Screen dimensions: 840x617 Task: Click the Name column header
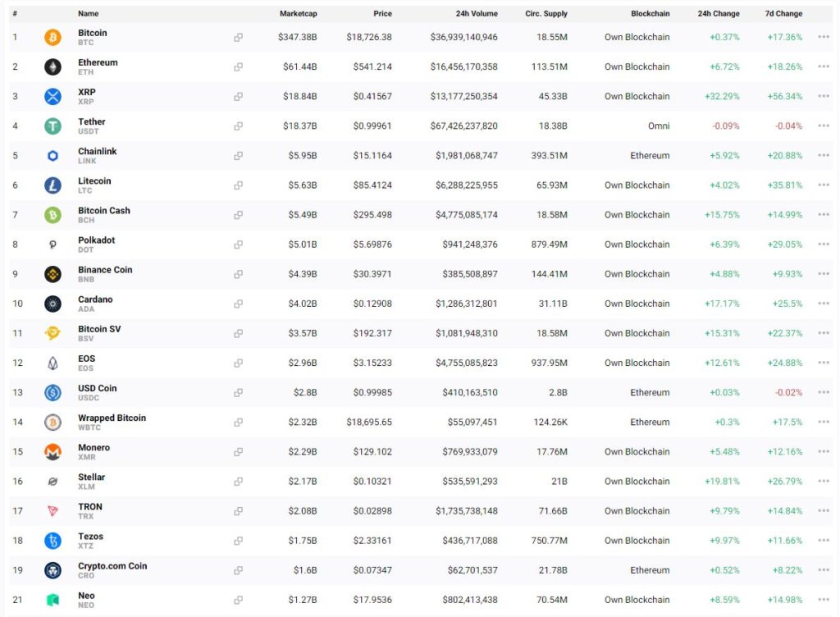pos(88,13)
